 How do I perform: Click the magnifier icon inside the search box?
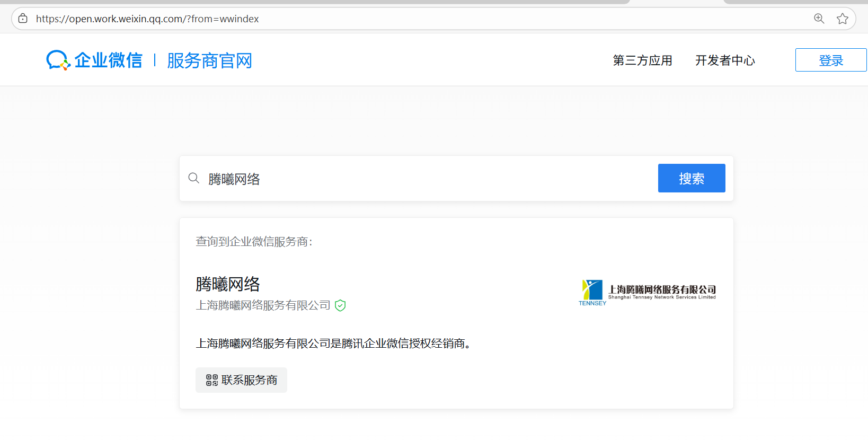194,178
